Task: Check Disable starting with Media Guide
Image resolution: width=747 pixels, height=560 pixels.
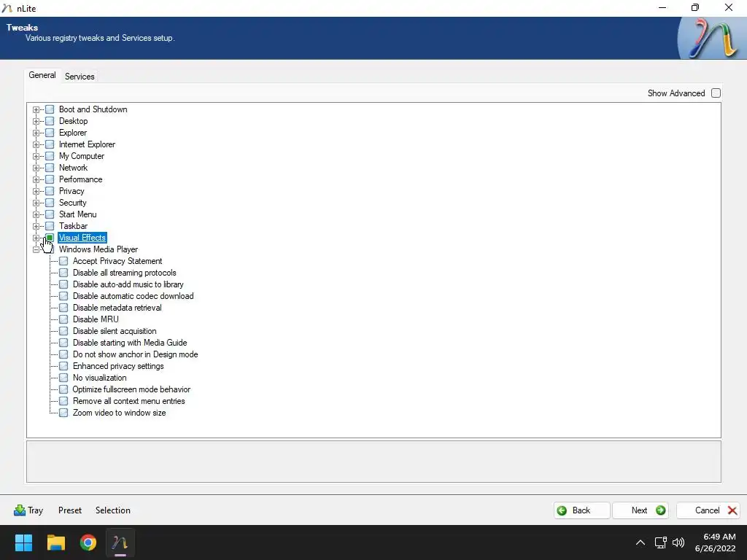Action: [63, 343]
